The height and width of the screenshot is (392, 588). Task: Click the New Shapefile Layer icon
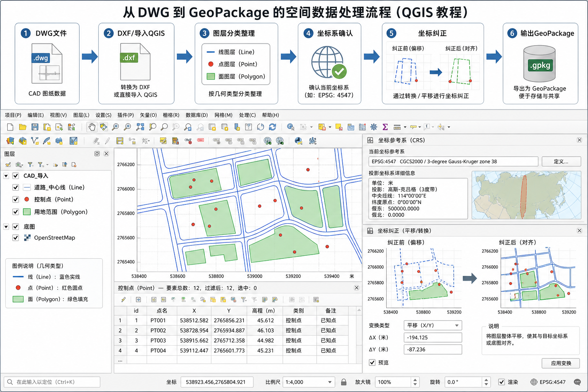[x=35, y=141]
